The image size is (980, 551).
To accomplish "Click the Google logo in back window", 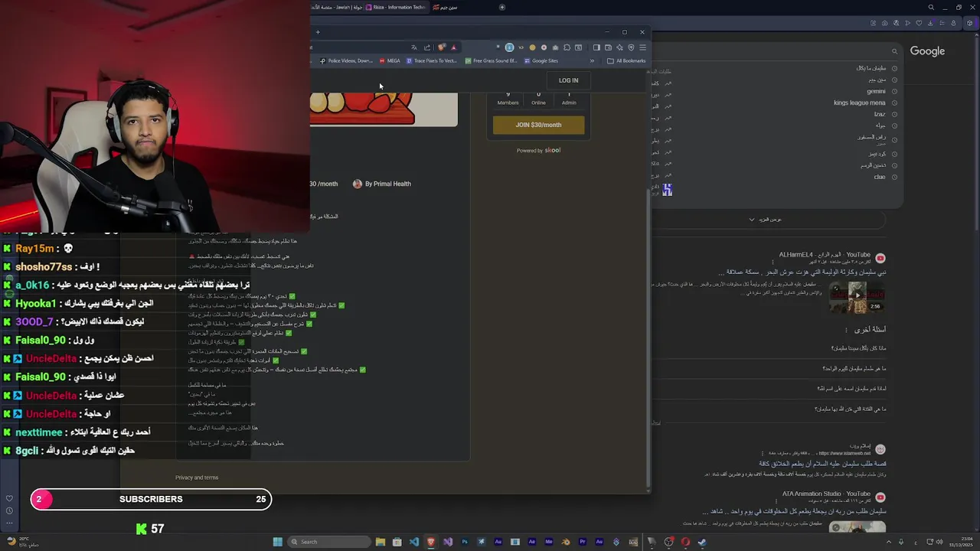I will tap(927, 51).
